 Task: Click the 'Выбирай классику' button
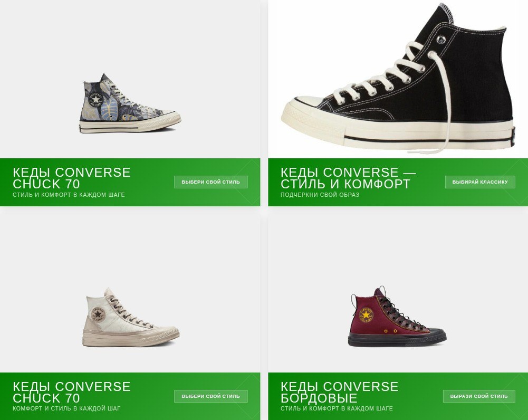point(480,182)
